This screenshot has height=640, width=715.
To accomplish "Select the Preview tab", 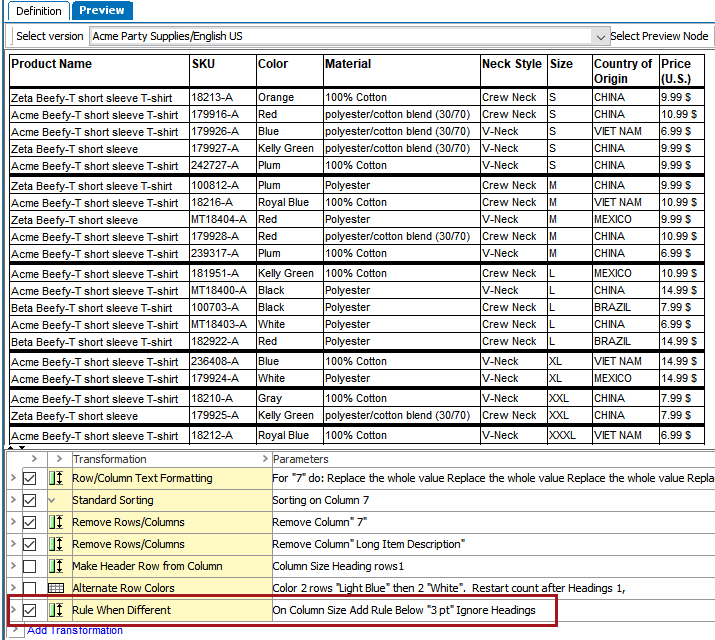I will [102, 11].
